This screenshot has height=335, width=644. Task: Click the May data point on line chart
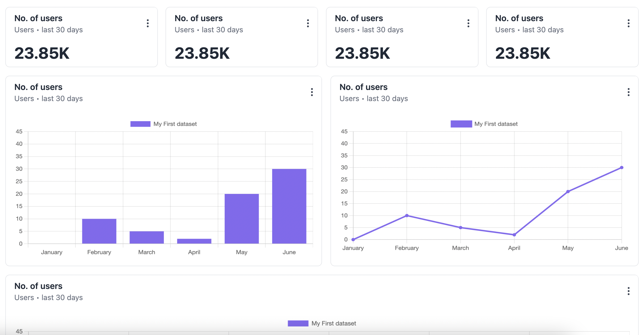[568, 192]
